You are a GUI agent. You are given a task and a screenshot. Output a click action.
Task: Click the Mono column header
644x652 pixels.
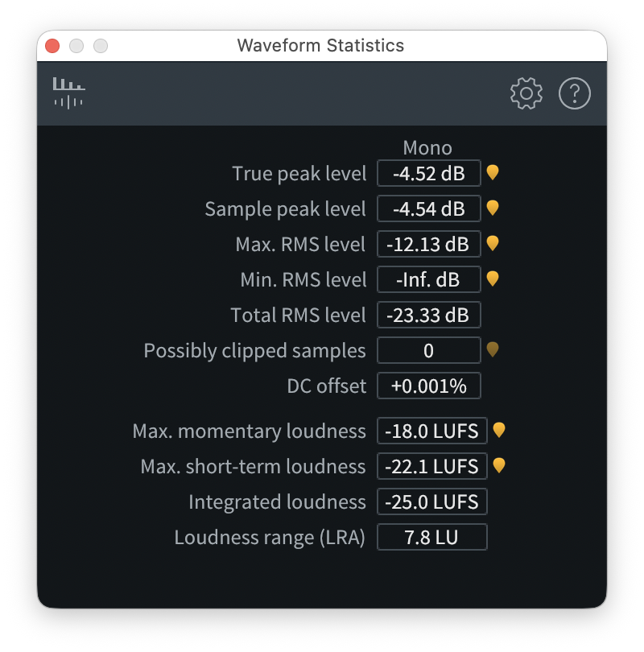(x=427, y=148)
